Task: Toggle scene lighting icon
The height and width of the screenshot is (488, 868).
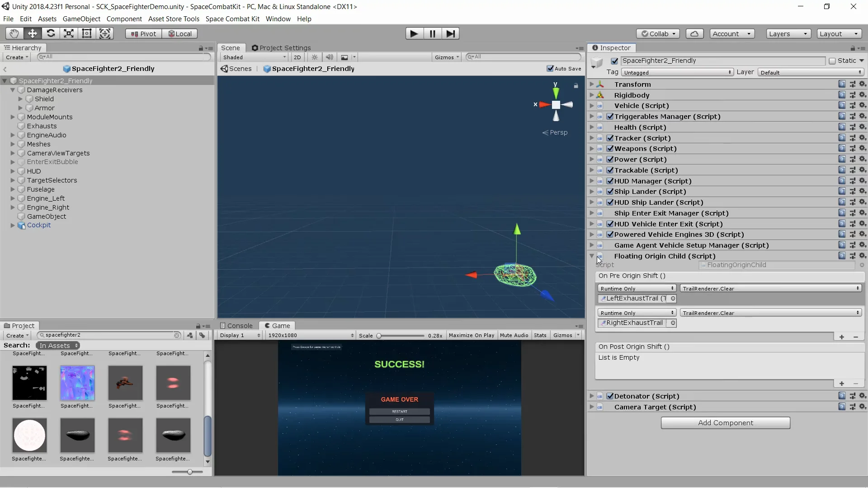Action: coord(315,57)
